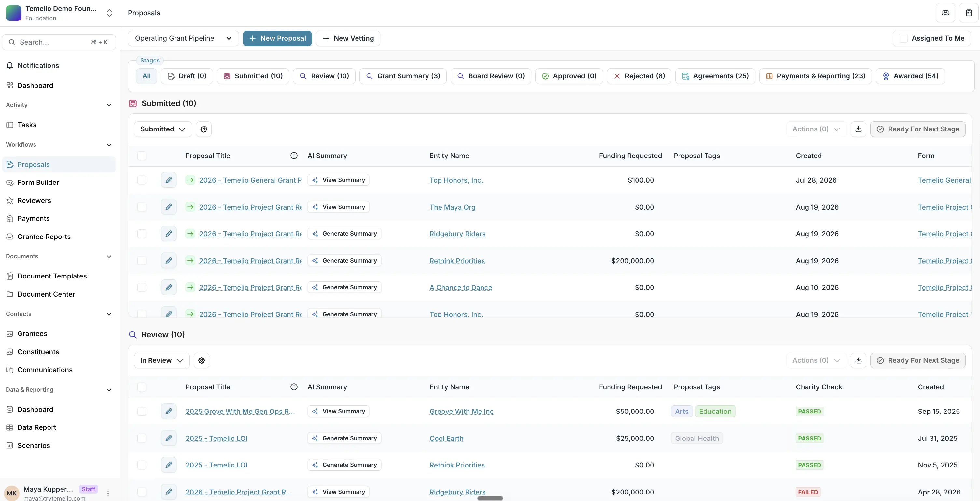The width and height of the screenshot is (980, 501).
Task: Collapse the Documents sidebar section
Action: pos(109,256)
